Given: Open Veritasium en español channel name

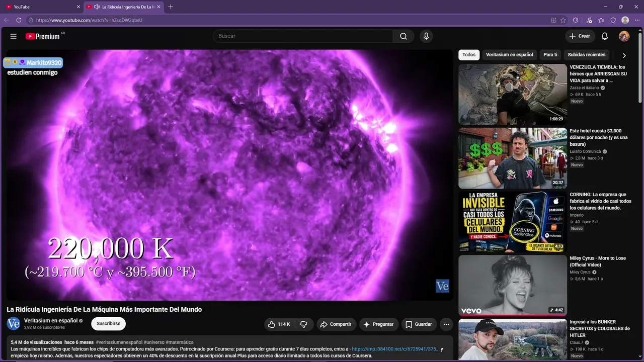Looking at the screenshot, I should click(51, 321).
